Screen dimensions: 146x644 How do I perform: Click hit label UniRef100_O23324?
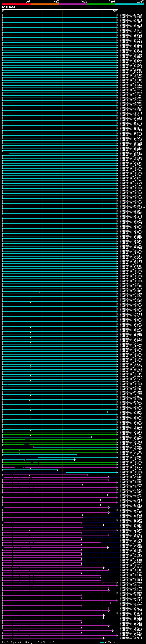pyautogui.click(x=131, y=67)
